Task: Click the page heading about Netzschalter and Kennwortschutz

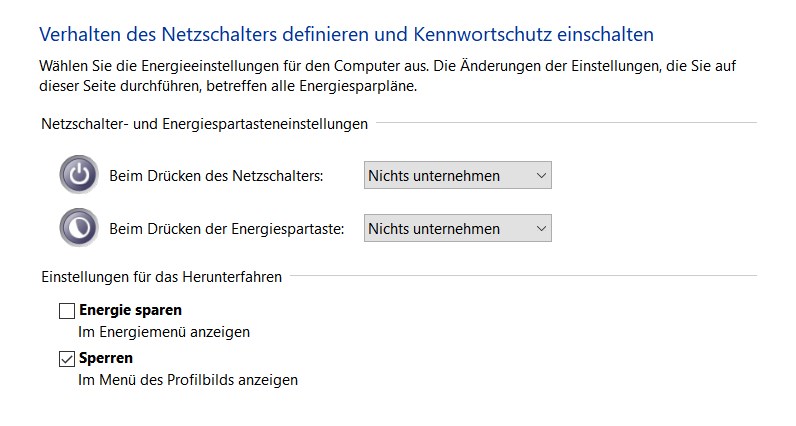Action: click(346, 34)
